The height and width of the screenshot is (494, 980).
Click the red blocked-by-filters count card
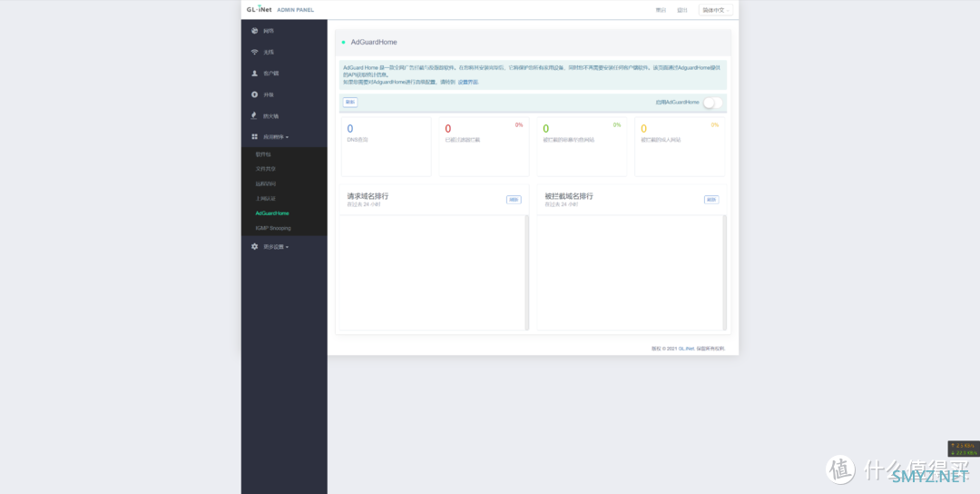pos(484,146)
